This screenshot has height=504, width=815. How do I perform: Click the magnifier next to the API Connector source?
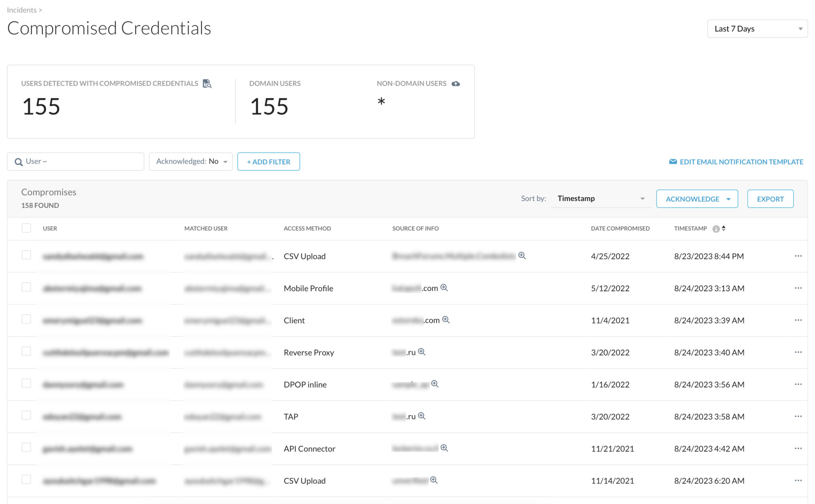[x=445, y=448]
